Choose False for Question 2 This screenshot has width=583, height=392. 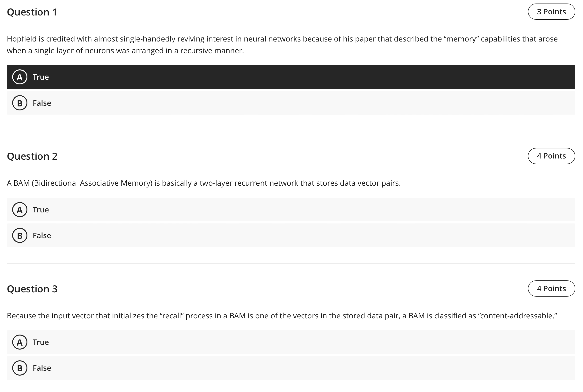click(291, 235)
